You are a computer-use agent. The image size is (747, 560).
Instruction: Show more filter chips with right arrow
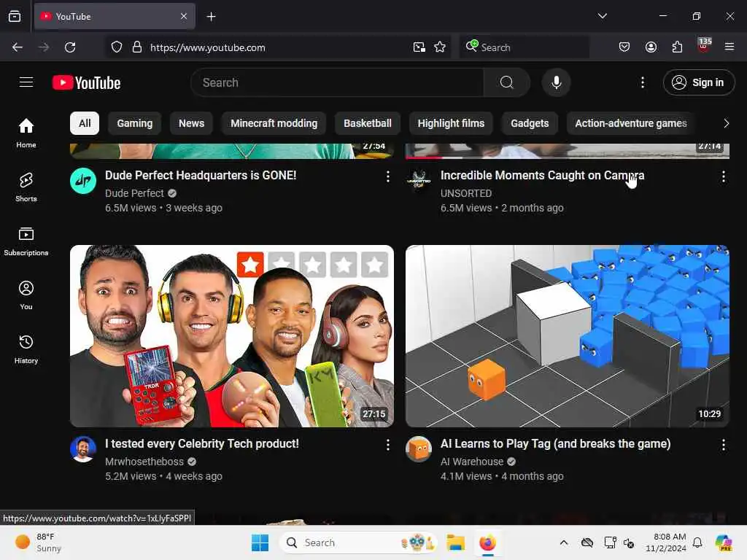[726, 123]
